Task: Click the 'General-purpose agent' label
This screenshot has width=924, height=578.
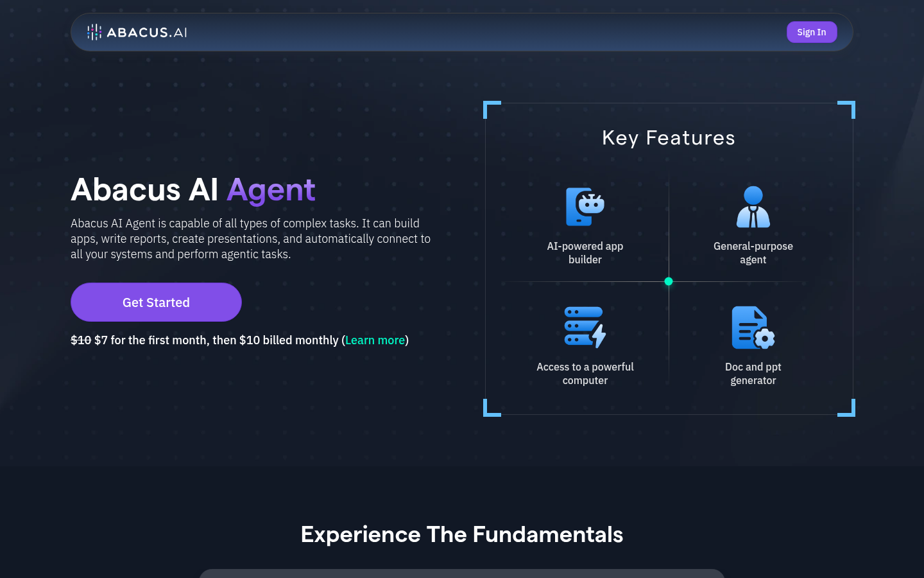Action: (753, 253)
